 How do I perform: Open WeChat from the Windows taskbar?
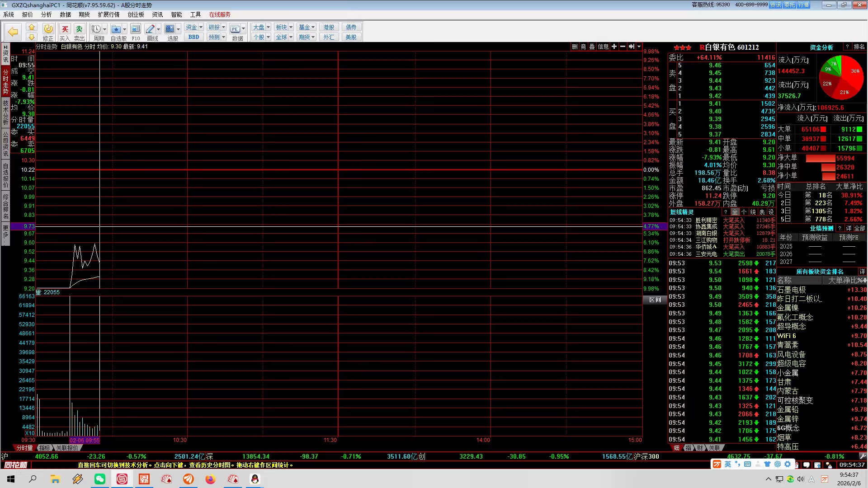[99, 479]
